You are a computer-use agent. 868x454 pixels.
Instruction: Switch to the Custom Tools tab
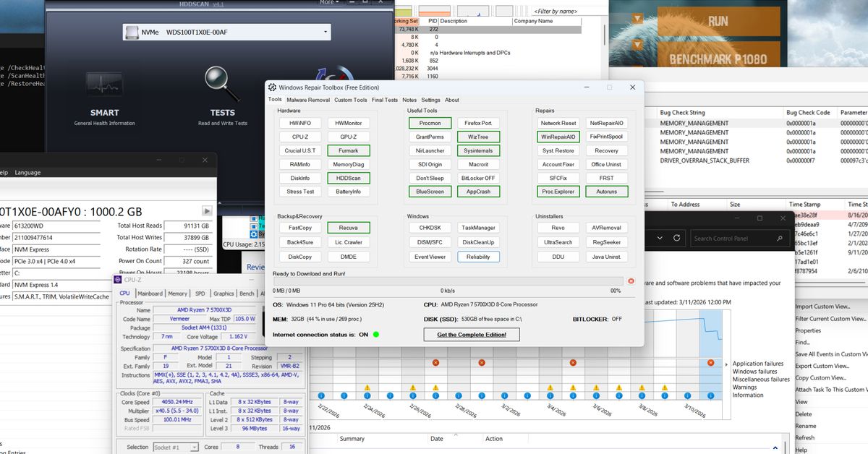click(x=350, y=100)
